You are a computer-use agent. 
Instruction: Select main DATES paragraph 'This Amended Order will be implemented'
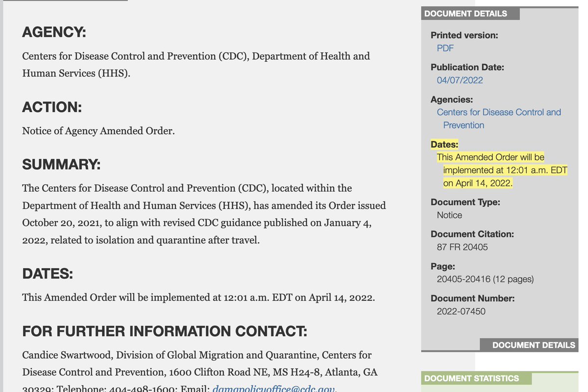pyautogui.click(x=198, y=297)
